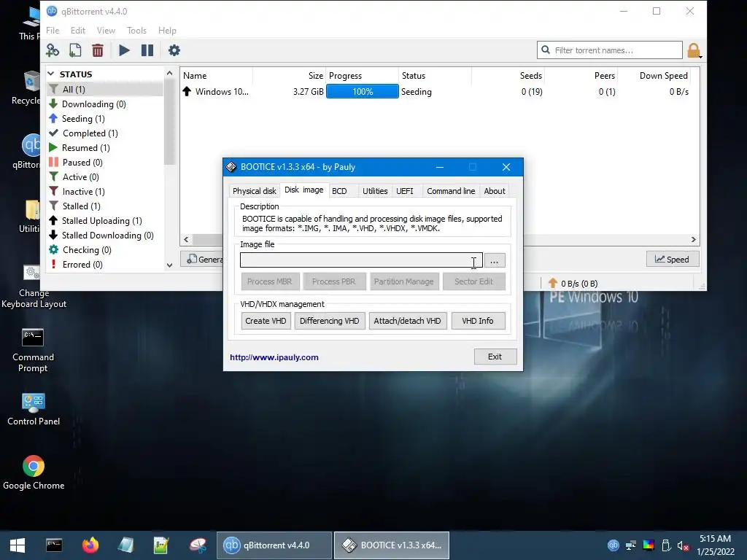Select the Inactive (1) status filter
The width and height of the screenshot is (747, 560).
click(x=83, y=192)
